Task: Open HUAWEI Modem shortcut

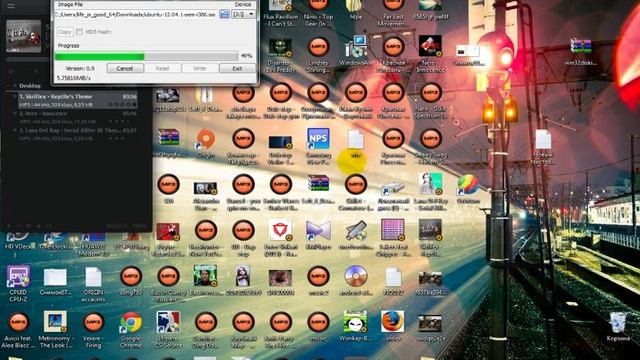Action: click(x=93, y=244)
